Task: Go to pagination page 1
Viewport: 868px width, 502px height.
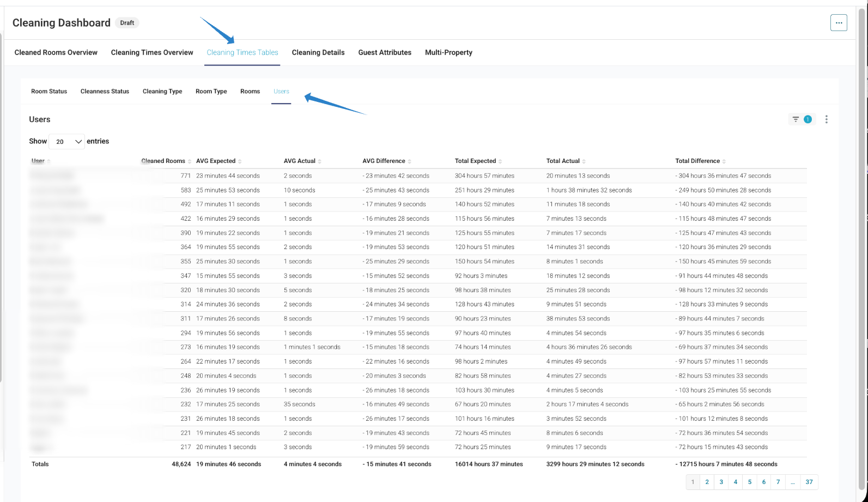Action: 693,482
